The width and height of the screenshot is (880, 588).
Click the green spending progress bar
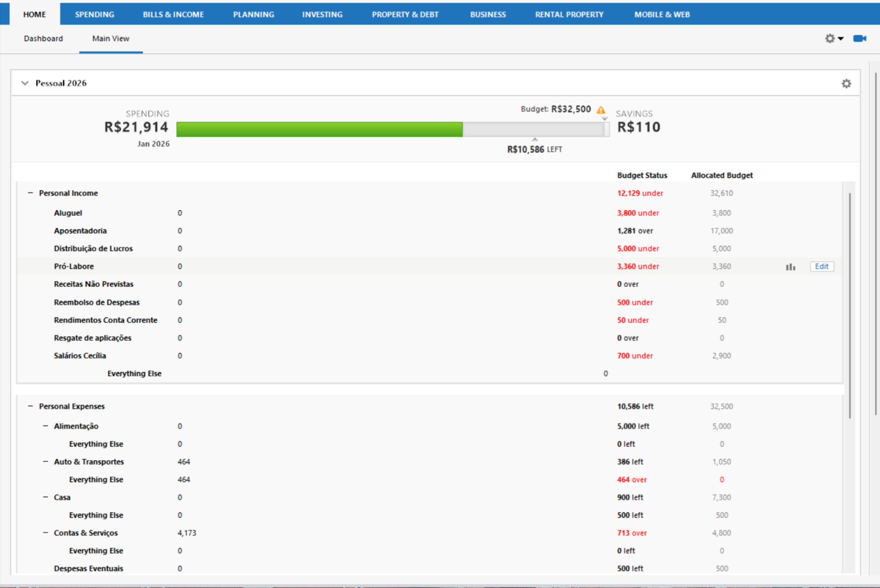coord(319,129)
